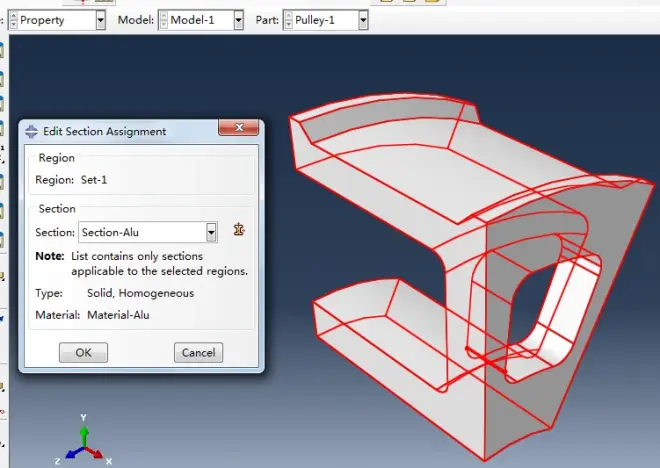
Task: Click the Section-Alu field text
Action: pos(110,232)
